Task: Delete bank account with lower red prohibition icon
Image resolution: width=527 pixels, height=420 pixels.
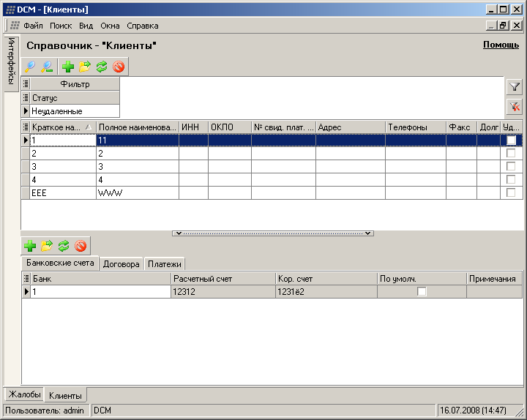Action: tap(81, 246)
